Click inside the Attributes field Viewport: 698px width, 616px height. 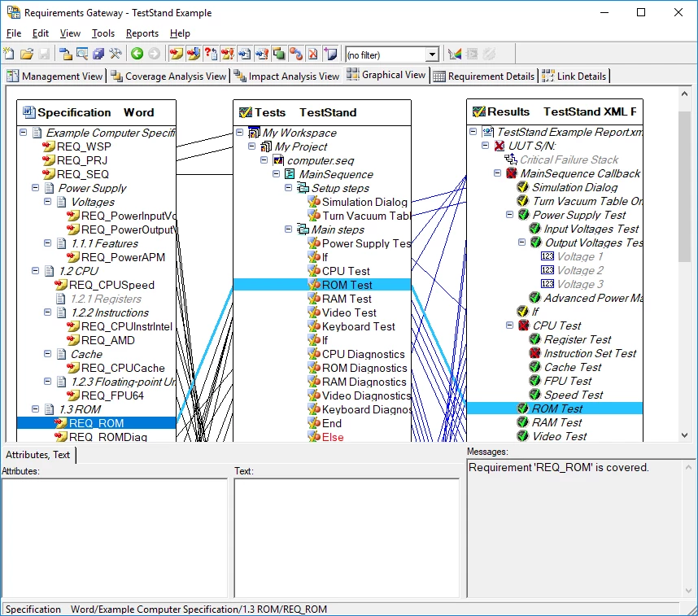click(x=115, y=538)
